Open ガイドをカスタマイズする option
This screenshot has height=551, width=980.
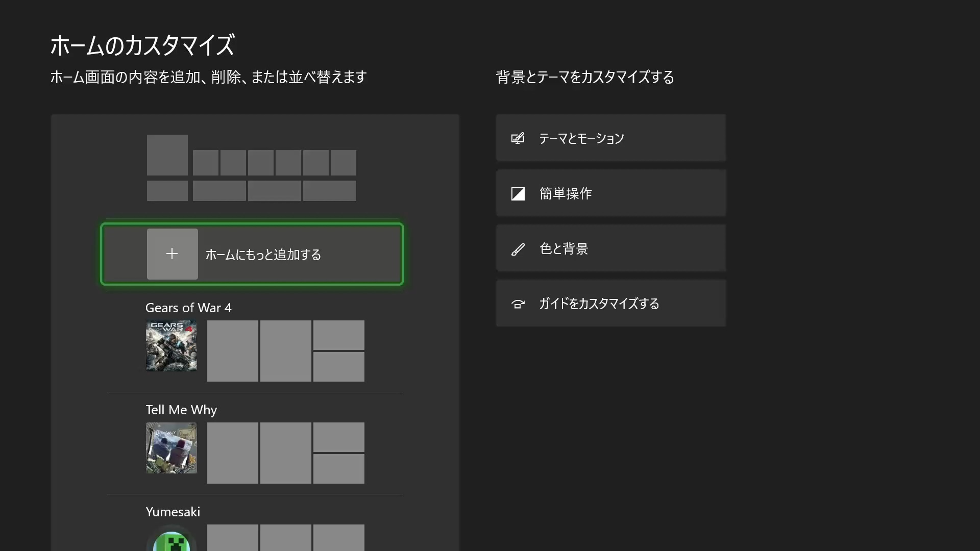(599, 304)
